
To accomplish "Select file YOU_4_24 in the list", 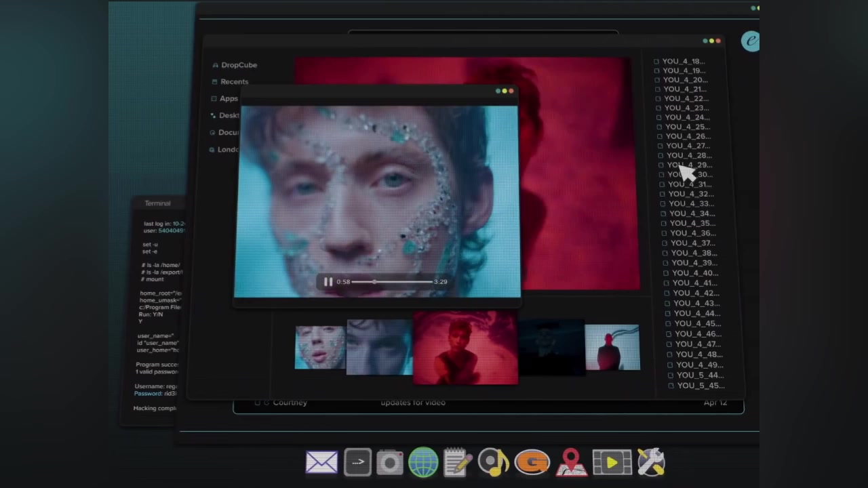I will click(687, 118).
